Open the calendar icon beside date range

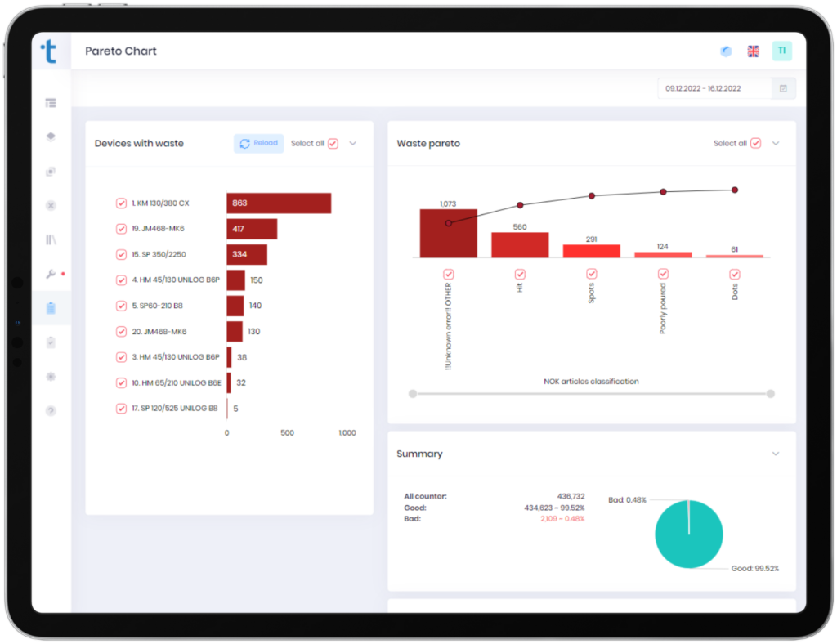click(783, 88)
